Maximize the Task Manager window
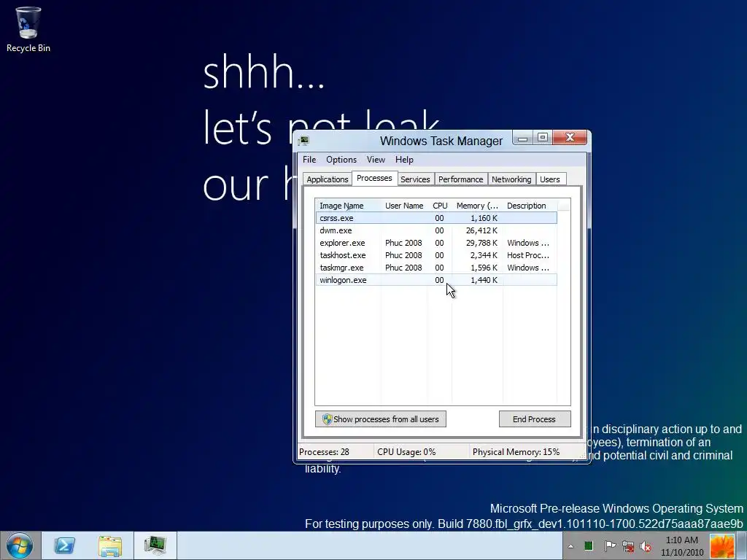 pyautogui.click(x=542, y=138)
